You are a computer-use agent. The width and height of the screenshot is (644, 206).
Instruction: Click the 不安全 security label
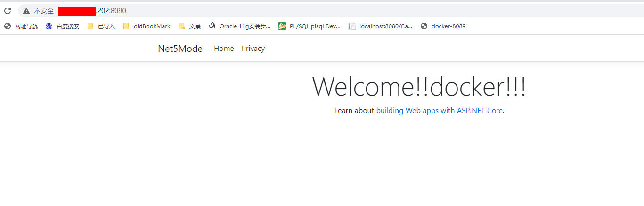tap(43, 11)
